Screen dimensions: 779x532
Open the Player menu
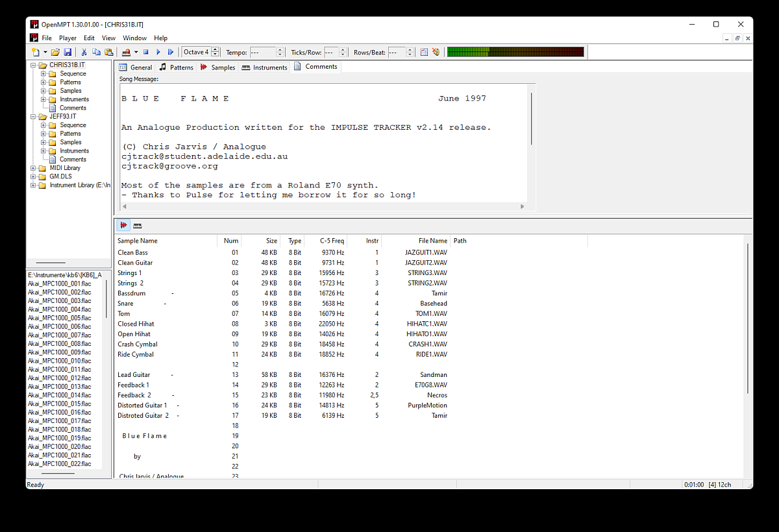tap(68, 38)
